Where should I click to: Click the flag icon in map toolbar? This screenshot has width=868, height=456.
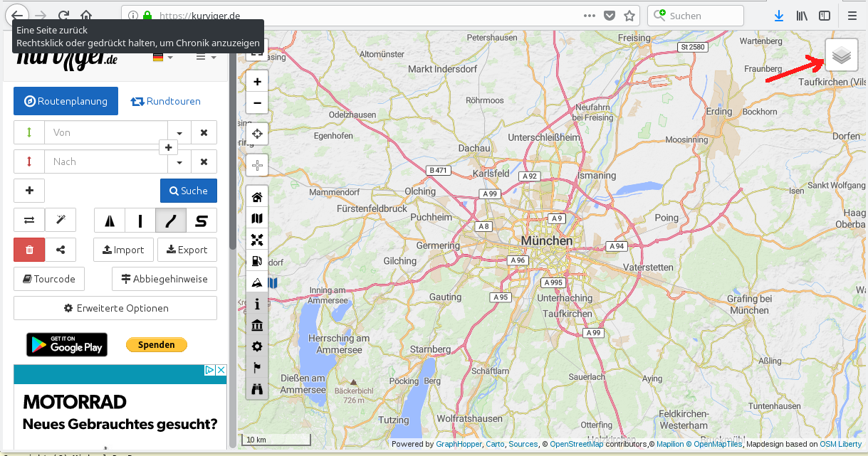coord(257,368)
